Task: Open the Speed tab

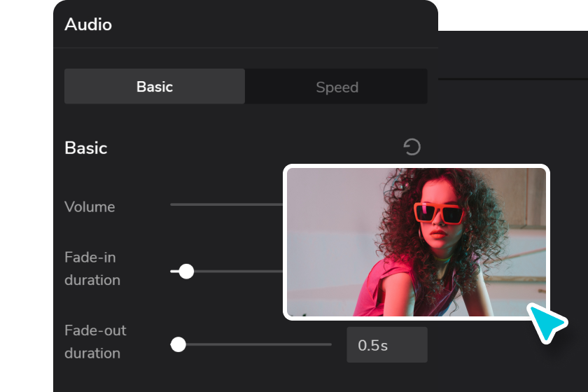Action: [337, 86]
